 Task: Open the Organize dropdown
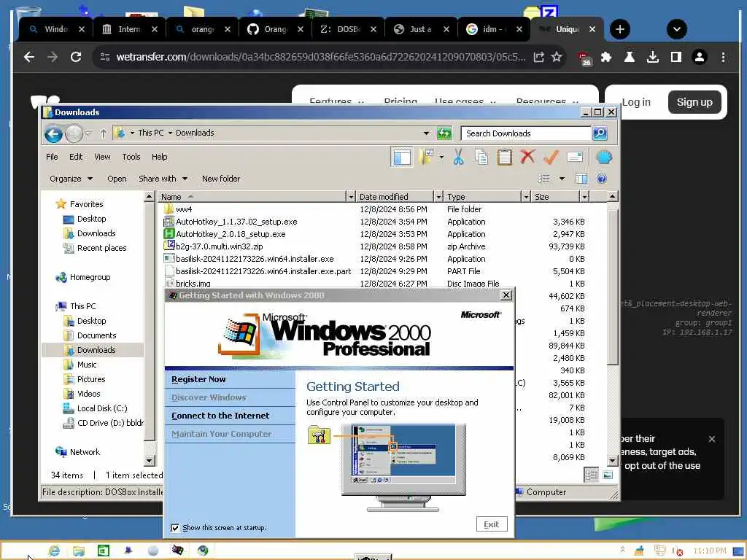pos(71,179)
